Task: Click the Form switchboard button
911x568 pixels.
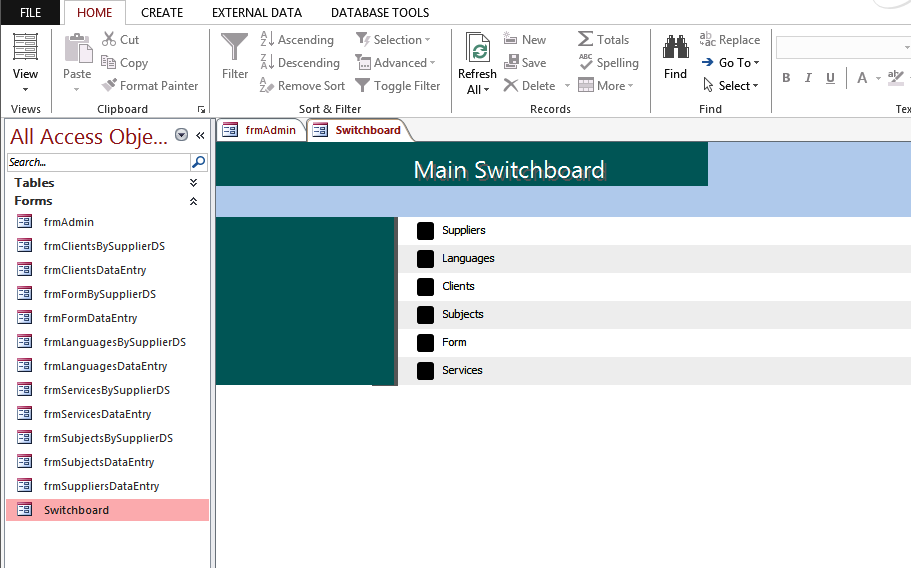Action: pyautogui.click(x=425, y=343)
